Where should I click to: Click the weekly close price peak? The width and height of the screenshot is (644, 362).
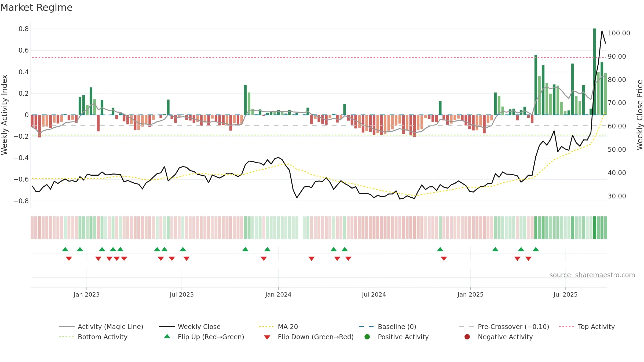point(602,31)
